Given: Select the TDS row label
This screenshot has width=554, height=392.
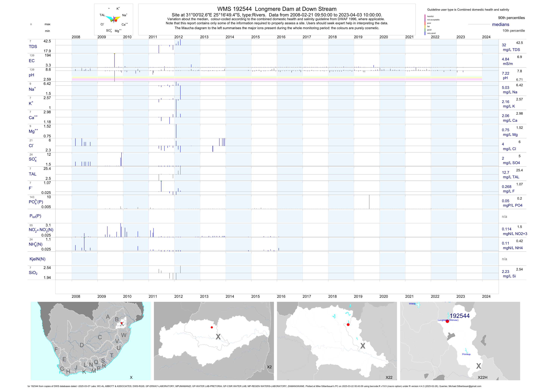Looking at the screenshot, I should coord(33,47).
